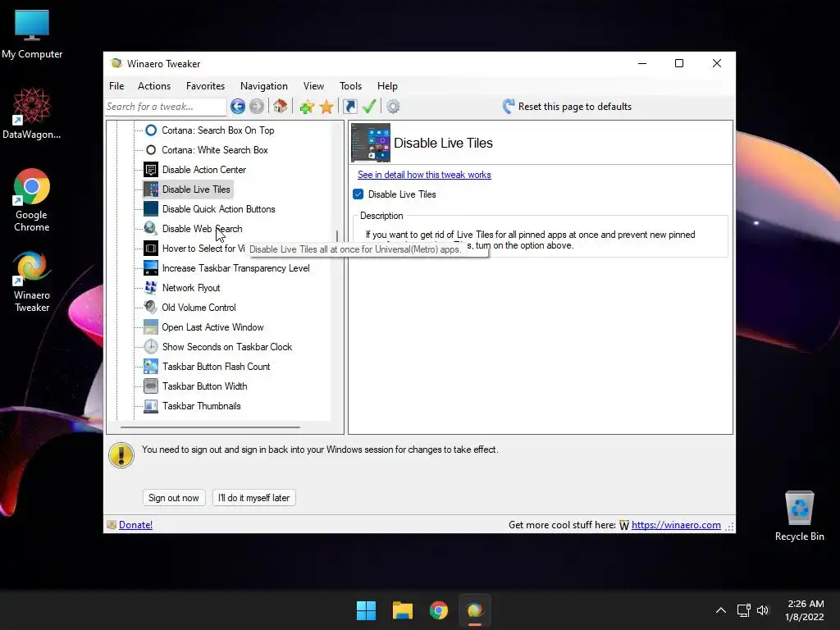Click the Donate! link
Image resolution: width=840 pixels, height=630 pixels.
click(135, 525)
